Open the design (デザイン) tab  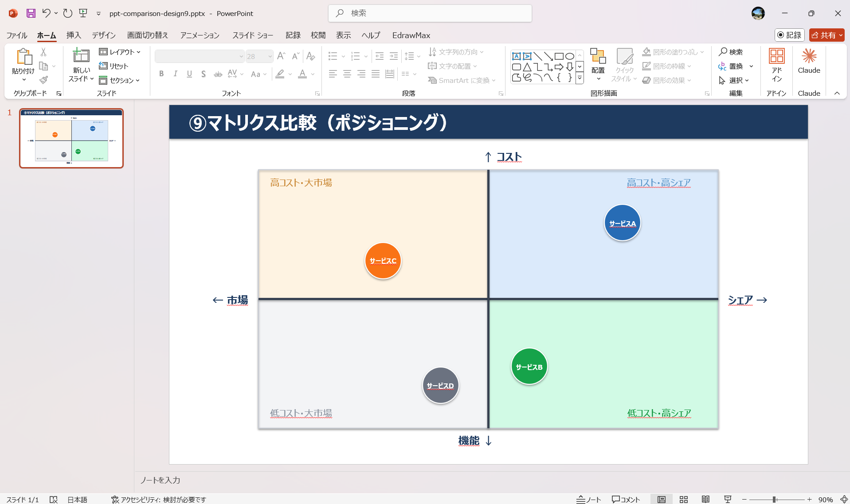click(104, 35)
